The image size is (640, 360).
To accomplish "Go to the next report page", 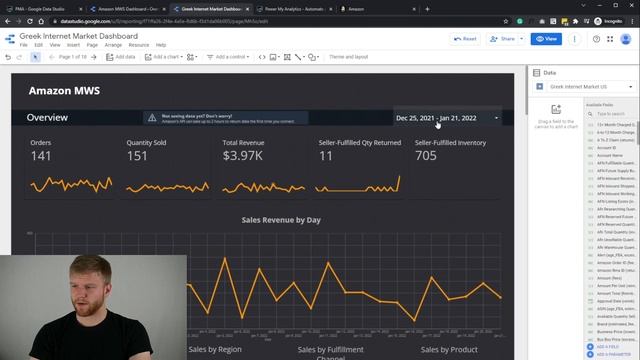I will (94, 57).
